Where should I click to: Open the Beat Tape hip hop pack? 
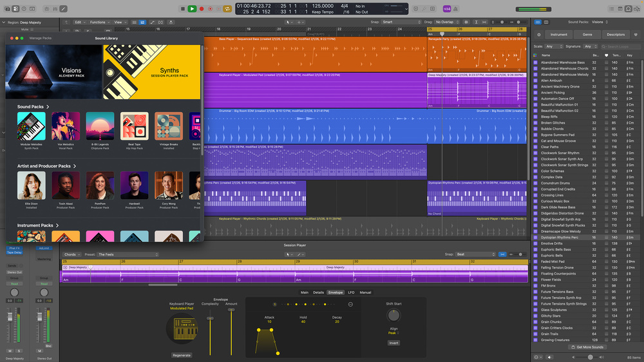[135, 126]
